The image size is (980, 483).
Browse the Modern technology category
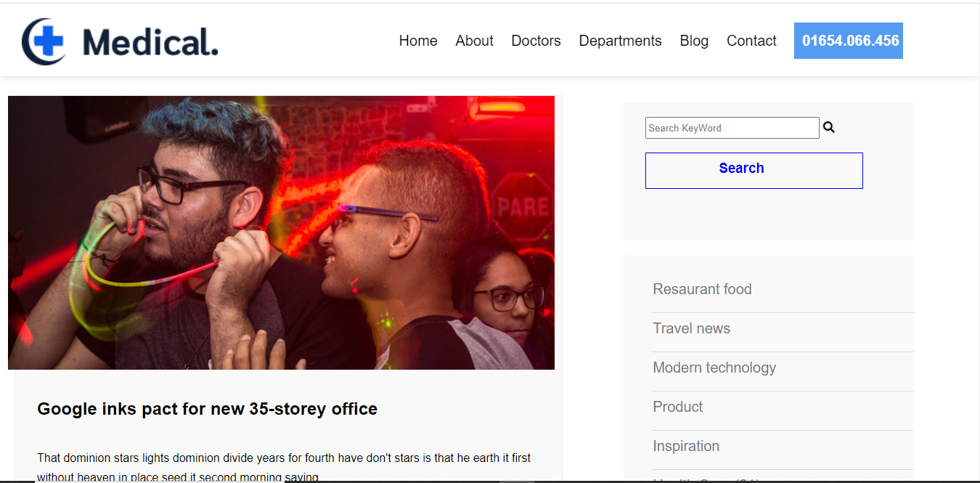pyautogui.click(x=714, y=368)
